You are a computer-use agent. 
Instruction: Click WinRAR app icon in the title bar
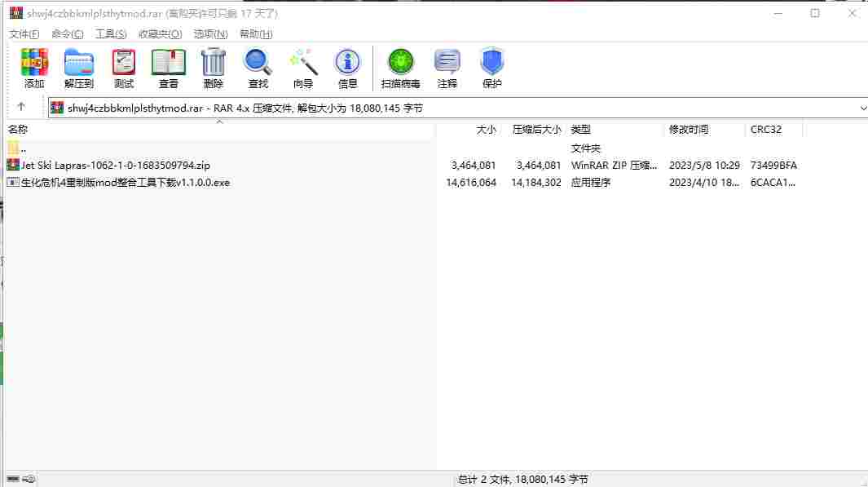point(16,13)
